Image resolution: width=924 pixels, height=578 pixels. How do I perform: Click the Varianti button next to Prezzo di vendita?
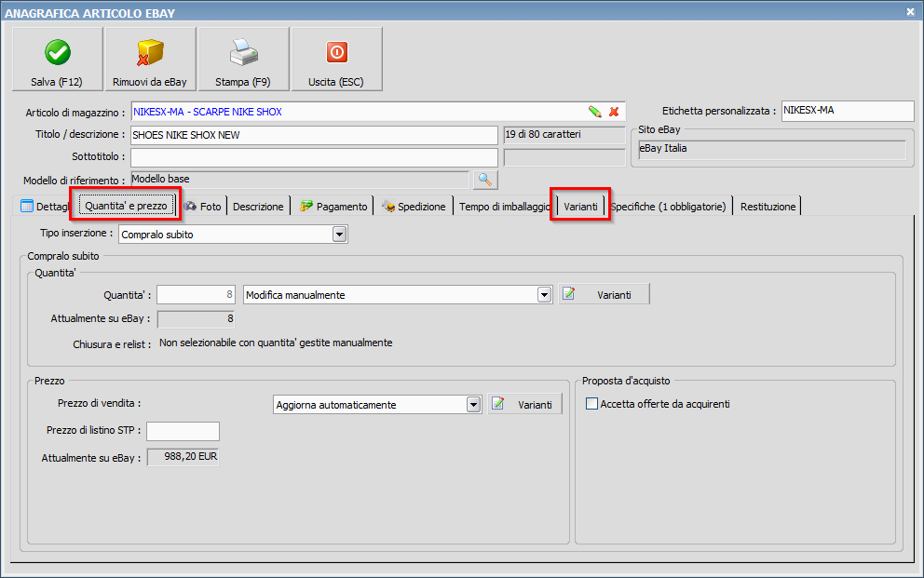pos(525,404)
